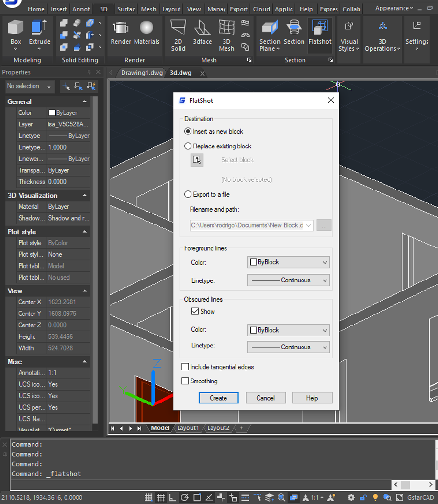Select 'Insert as new block' option
The width and height of the screenshot is (438, 504).
click(213, 132)
